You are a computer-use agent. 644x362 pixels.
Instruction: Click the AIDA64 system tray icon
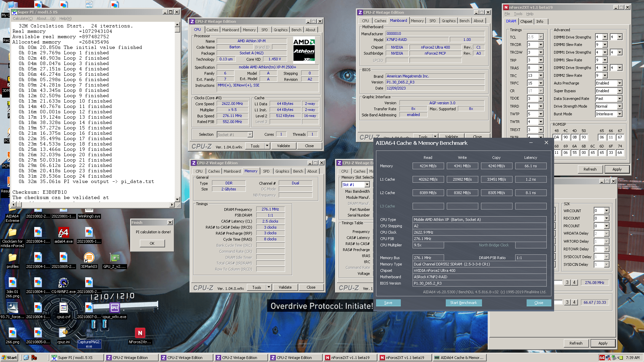tap(602, 358)
